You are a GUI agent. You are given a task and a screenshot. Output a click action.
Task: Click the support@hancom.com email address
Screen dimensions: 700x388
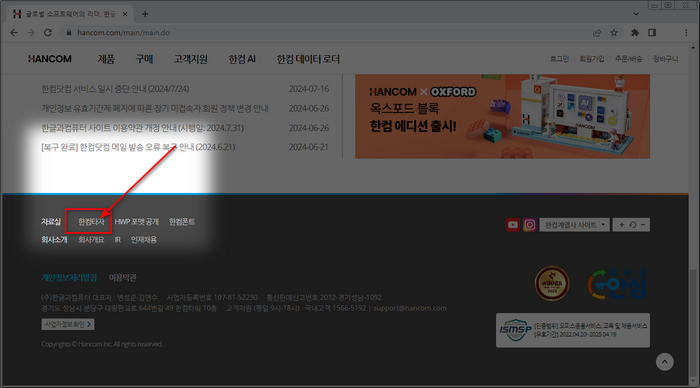coord(410,308)
